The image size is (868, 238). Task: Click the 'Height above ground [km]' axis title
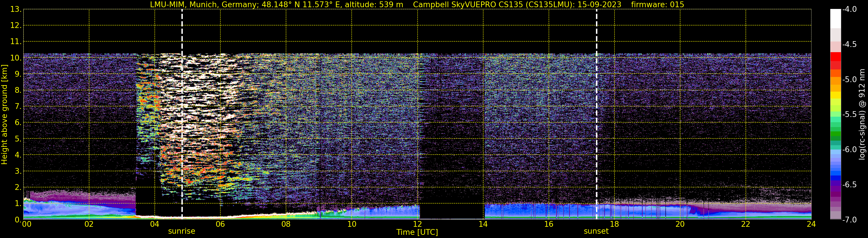click(x=4, y=115)
